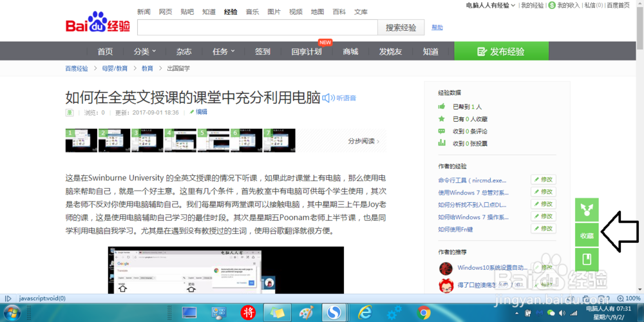Expand the 分类 navigation dropdown
644x322 pixels.
coord(144,52)
